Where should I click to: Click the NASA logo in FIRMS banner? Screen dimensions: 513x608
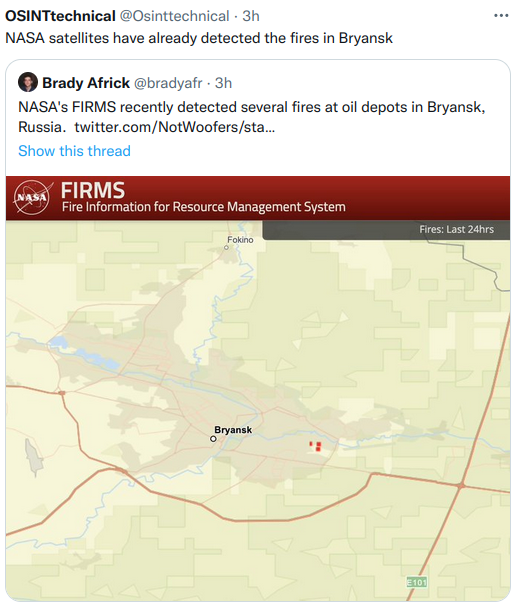pyautogui.click(x=32, y=197)
